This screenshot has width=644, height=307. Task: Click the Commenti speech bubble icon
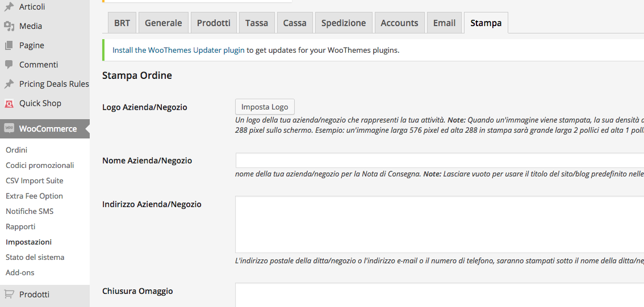(x=9, y=65)
